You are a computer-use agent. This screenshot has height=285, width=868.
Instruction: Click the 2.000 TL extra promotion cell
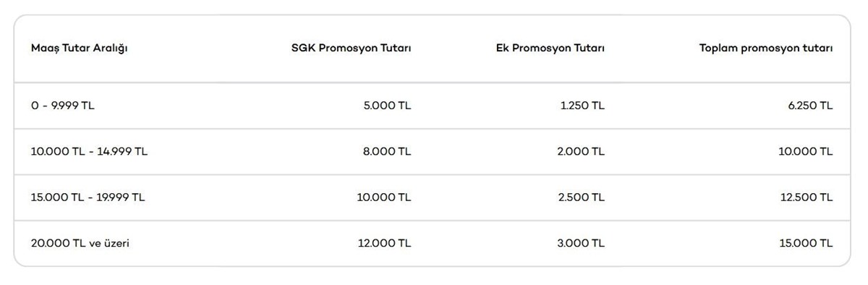(x=581, y=152)
